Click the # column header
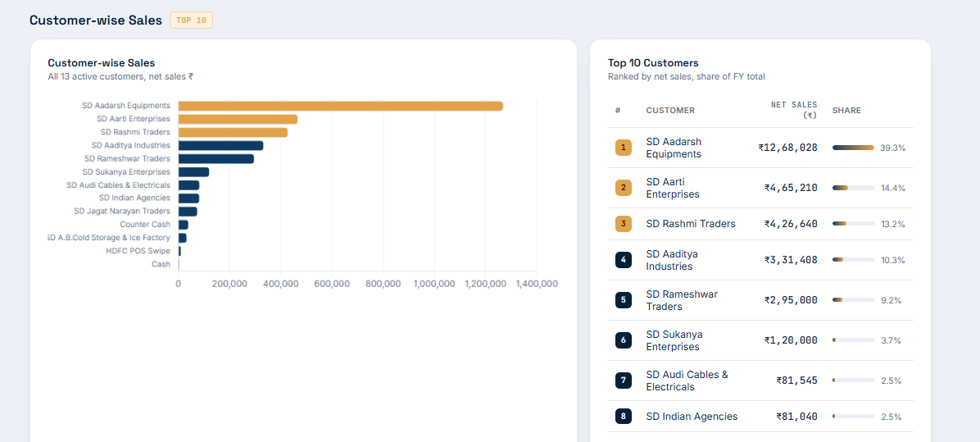This screenshot has width=980, height=442. pos(618,111)
